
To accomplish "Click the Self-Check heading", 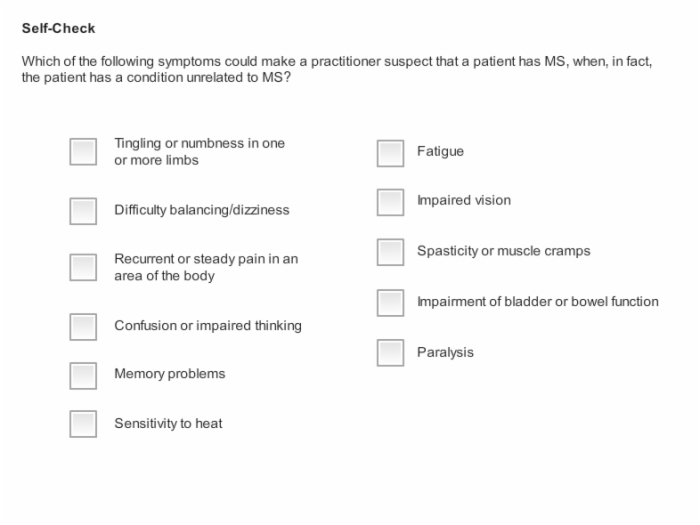I will [58, 28].
